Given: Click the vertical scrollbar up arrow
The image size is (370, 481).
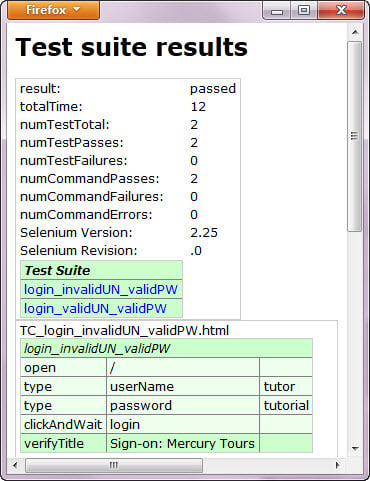Looking at the screenshot, I should point(355,32).
